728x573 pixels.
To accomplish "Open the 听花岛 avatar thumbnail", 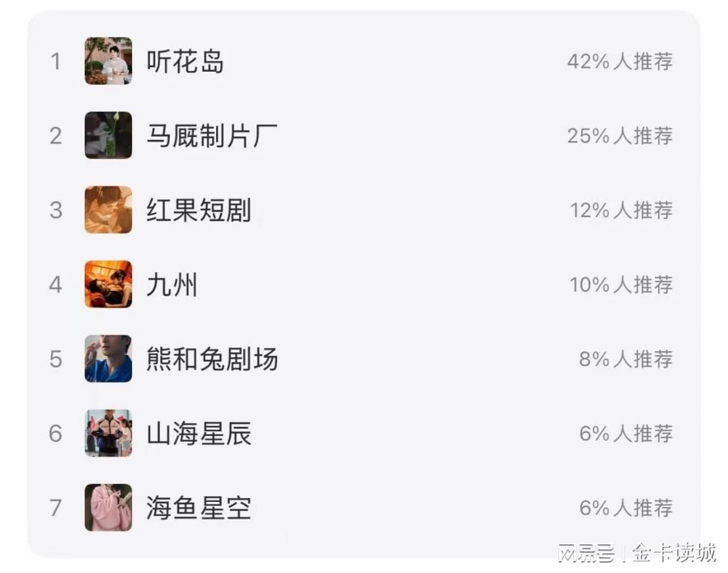I will (108, 61).
